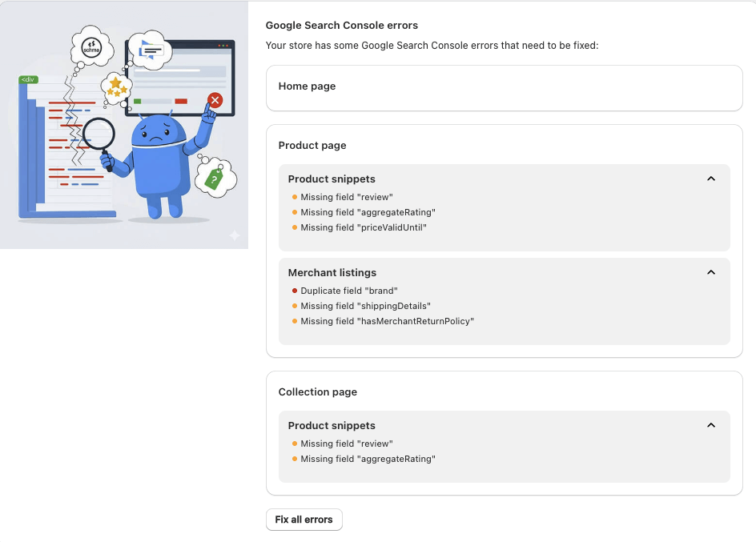This screenshot has width=756, height=542.
Task: Collapse the Product snippets section under Product page
Action: (710, 179)
